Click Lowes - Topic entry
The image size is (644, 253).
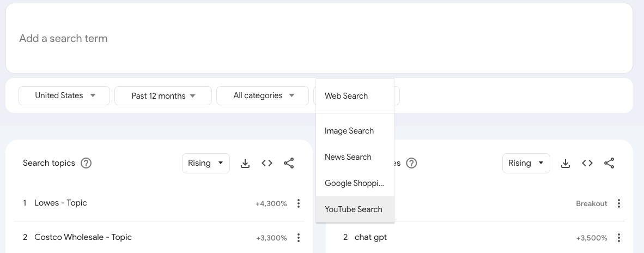61,203
